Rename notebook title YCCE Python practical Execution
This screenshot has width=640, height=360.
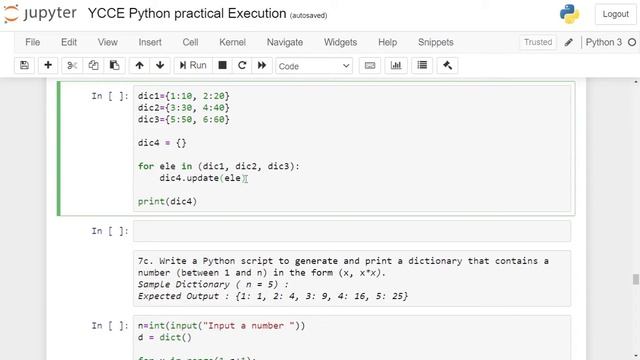tap(187, 13)
